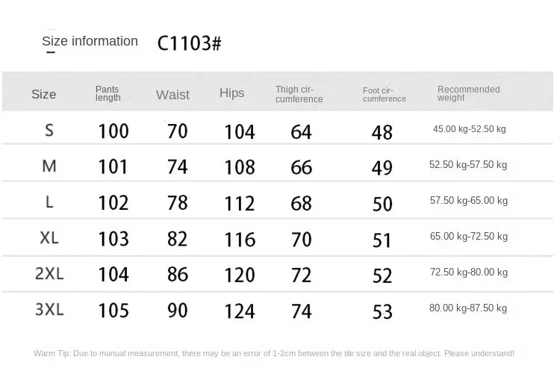The width and height of the screenshot is (560, 392).
Task: Click the 45.00 kg-52.50 kg weight cell
Action: [x=470, y=129]
